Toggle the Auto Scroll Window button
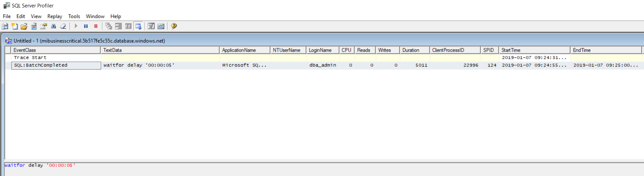 (138, 26)
